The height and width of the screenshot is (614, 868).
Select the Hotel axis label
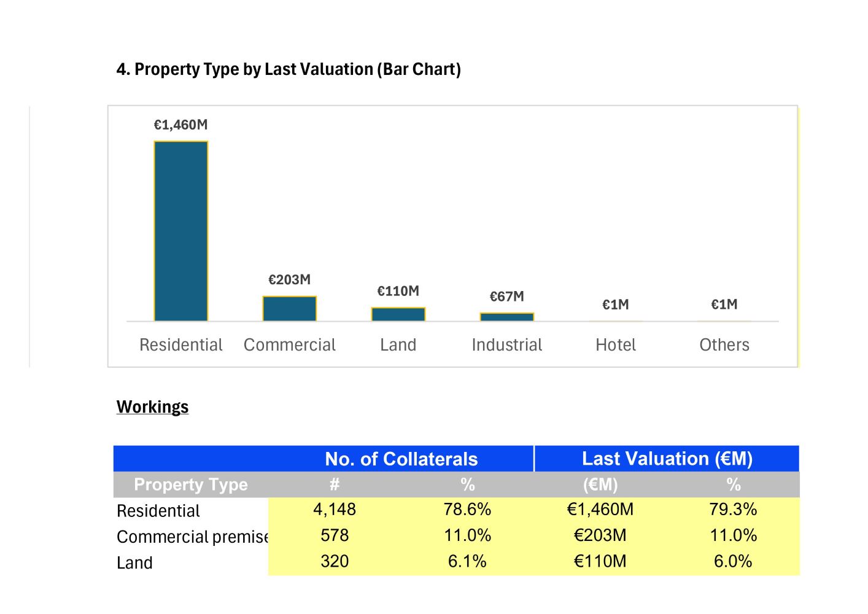click(x=615, y=345)
